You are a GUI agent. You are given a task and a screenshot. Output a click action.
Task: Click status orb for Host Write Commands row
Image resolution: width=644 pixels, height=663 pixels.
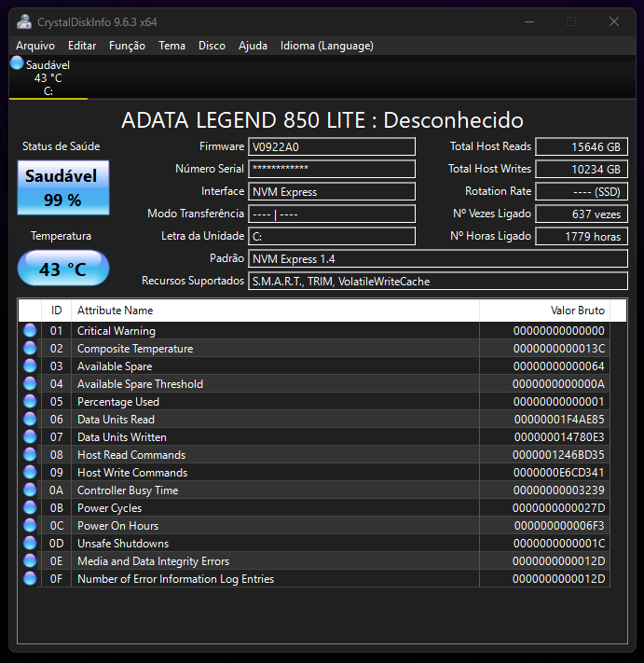click(x=30, y=472)
